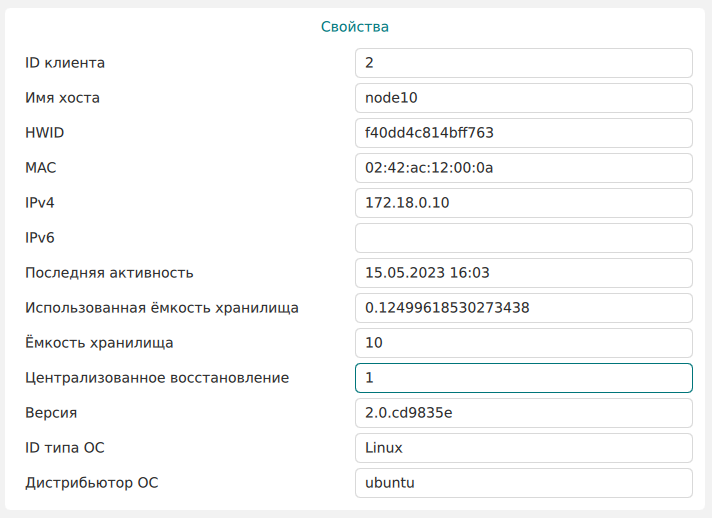The width and height of the screenshot is (712, 518).
Task: Select the Дистрибьютор ОС field with ubuntu
Action: pos(523,483)
